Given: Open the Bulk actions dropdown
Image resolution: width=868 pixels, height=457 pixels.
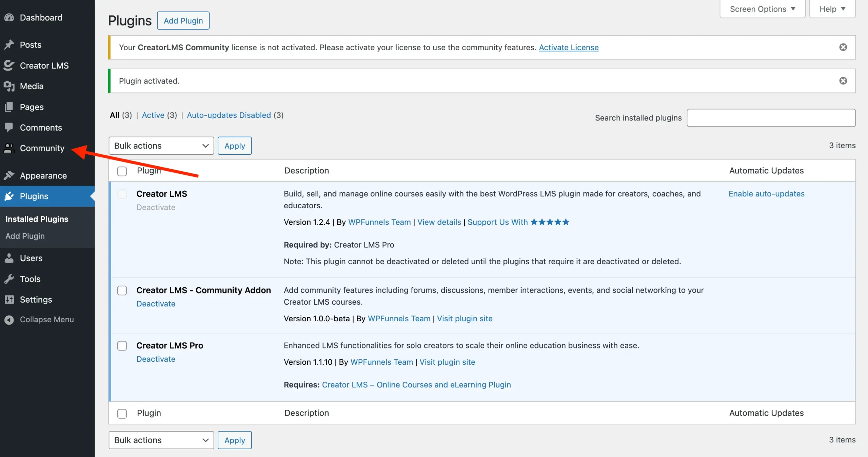Looking at the screenshot, I should pyautogui.click(x=161, y=146).
